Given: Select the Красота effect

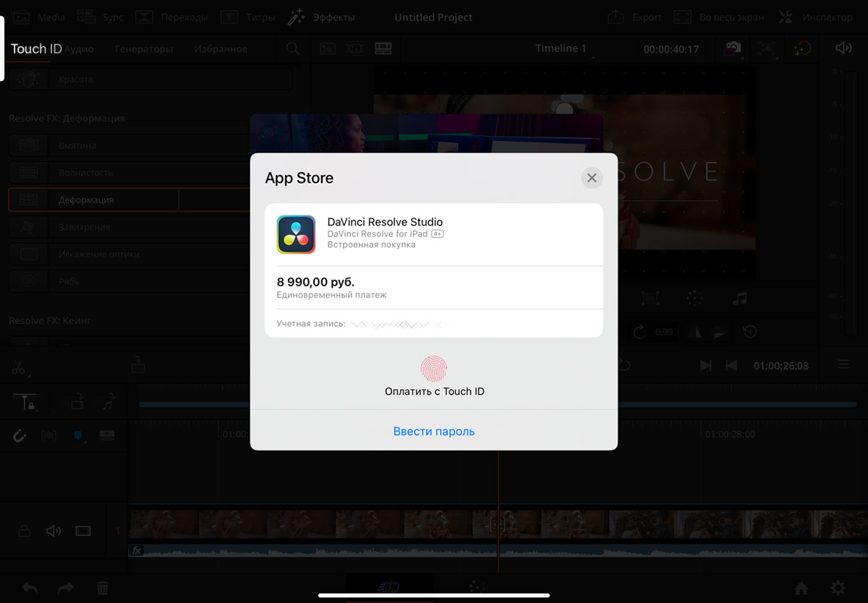Looking at the screenshot, I should [150, 79].
